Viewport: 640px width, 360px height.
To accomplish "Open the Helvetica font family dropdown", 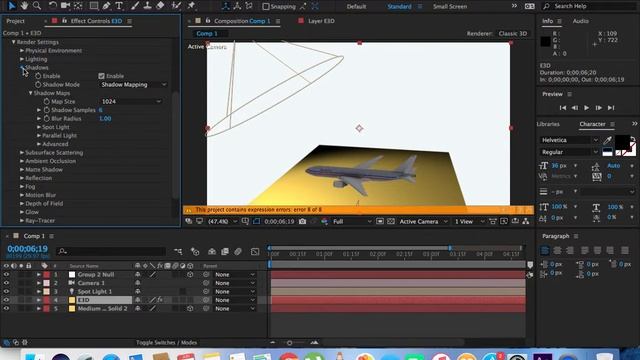I will 569,140.
